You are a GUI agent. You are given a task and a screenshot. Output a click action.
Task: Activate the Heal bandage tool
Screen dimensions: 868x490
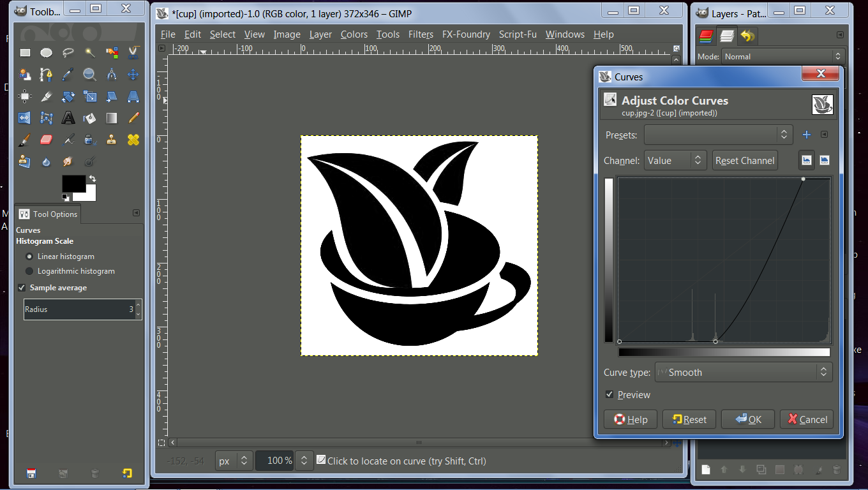tap(133, 140)
